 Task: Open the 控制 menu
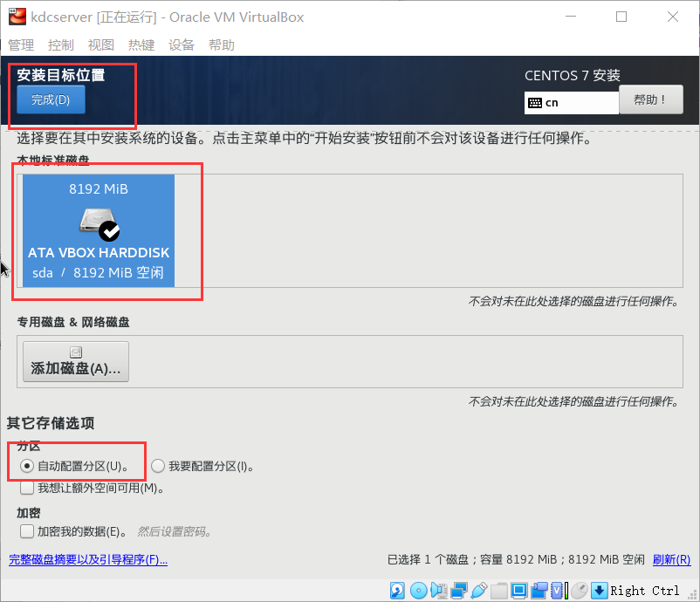61,44
